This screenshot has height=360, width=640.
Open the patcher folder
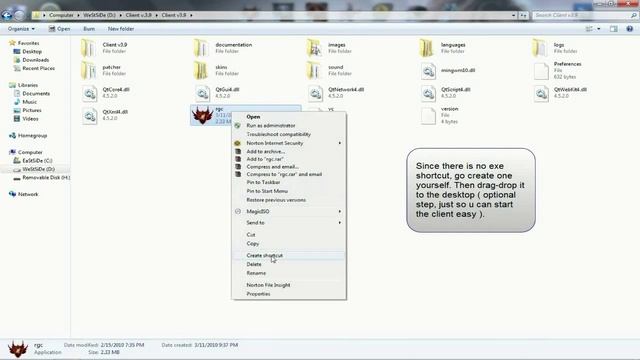point(104,70)
